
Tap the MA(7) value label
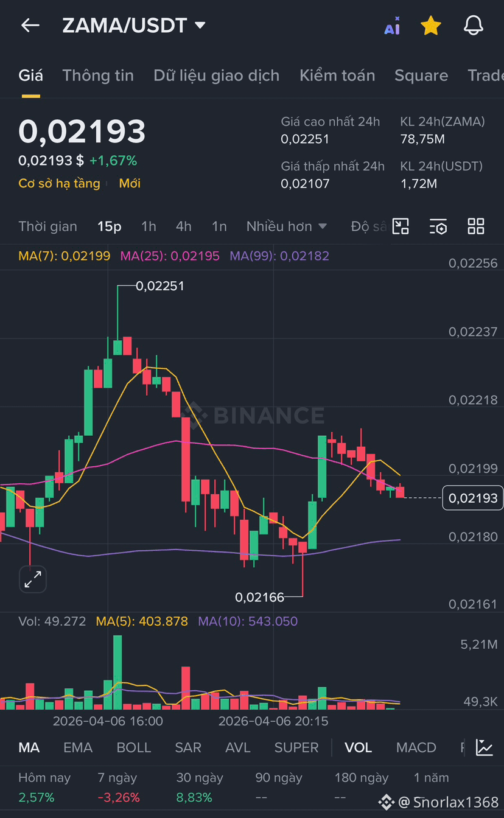tap(65, 256)
